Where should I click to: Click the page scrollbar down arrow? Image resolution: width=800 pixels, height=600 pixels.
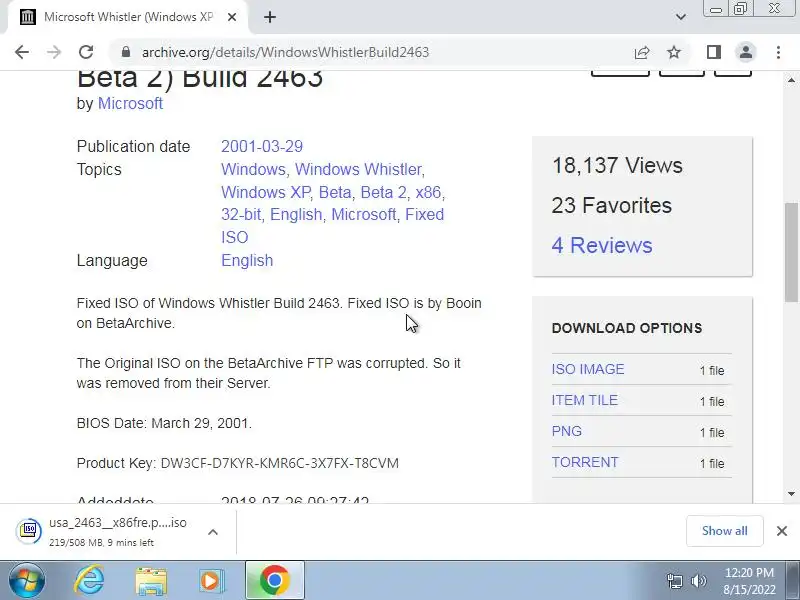[791, 494]
